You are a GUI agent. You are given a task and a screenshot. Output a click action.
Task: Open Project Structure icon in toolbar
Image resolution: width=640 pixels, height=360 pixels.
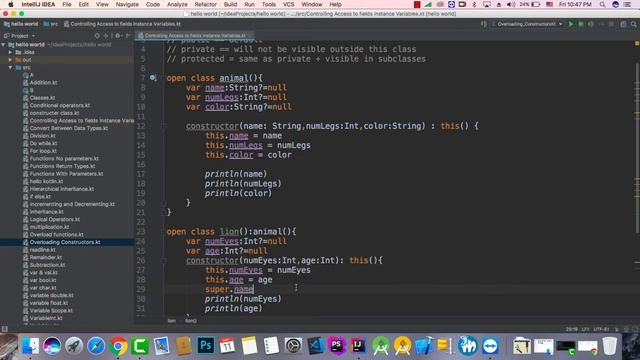coord(623,24)
